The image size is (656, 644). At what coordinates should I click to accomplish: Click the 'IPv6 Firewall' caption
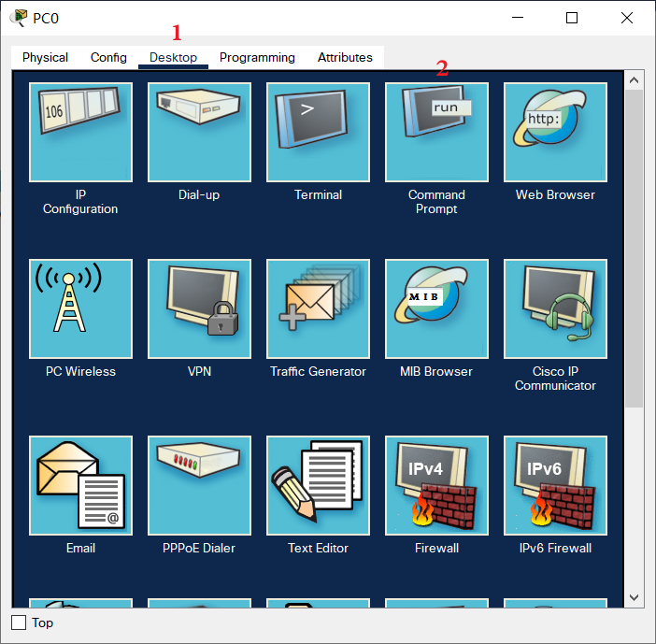(556, 548)
